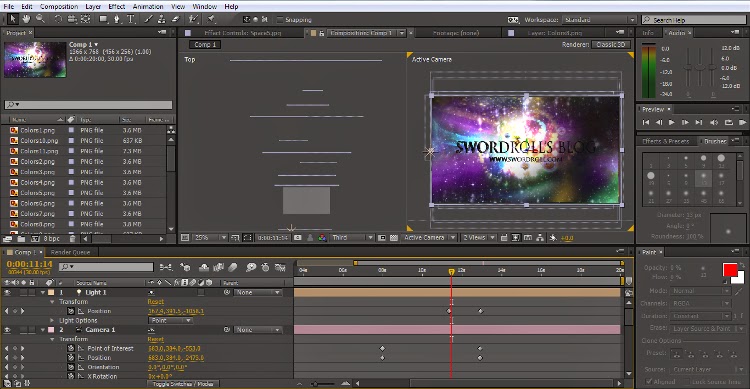Viewport: 750px width, 389px height.
Task: Open the 25% magnification dropdown
Action: coord(210,237)
